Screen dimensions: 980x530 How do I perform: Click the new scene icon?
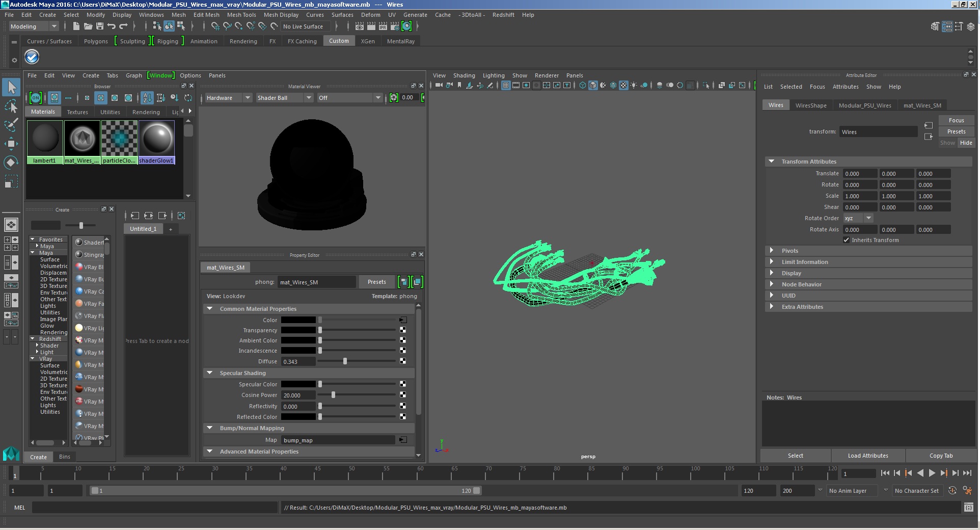click(76, 26)
